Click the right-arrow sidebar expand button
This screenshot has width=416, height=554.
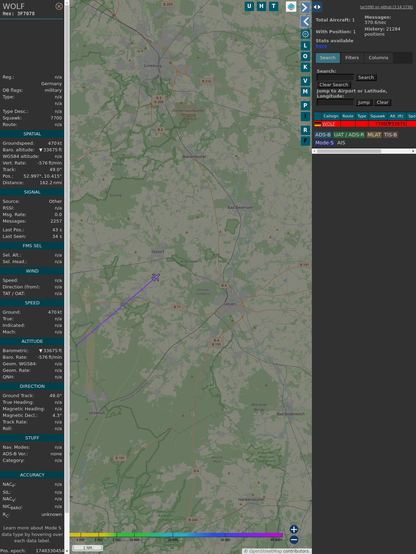[305, 7]
